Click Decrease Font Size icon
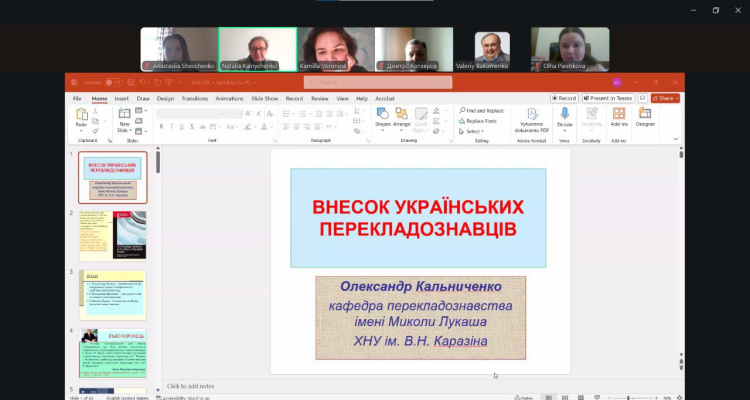The width and height of the screenshot is (750, 400). click(259, 113)
